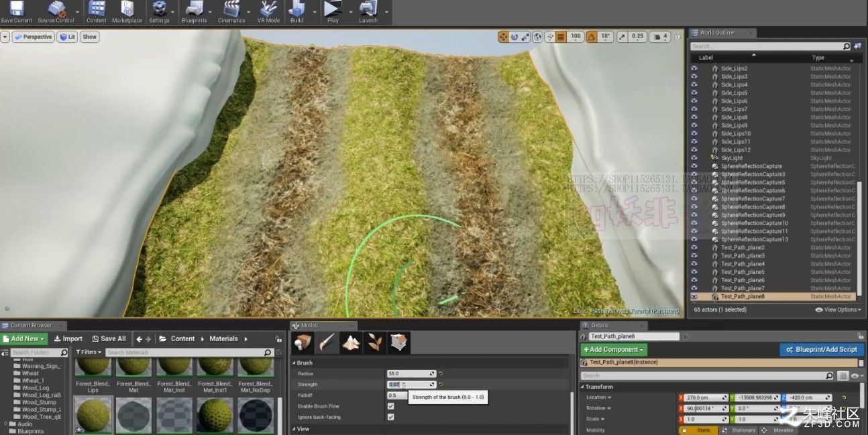Hide Side_Lips2 with its eye icon
The image size is (868, 435).
click(x=694, y=68)
